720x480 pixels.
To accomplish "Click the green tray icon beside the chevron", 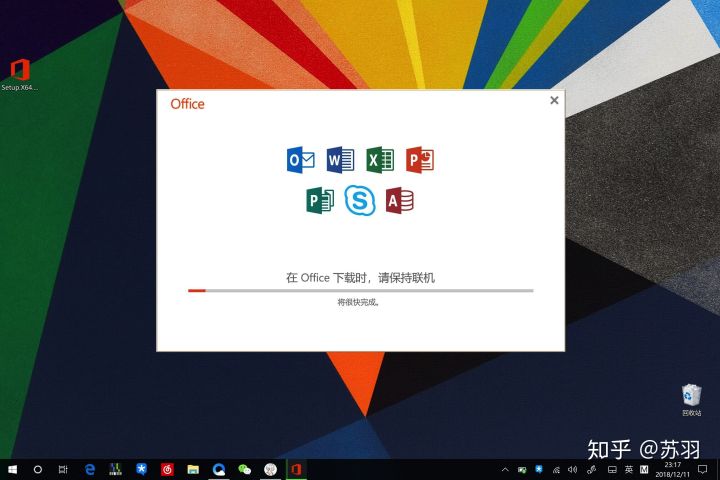I will [x=522, y=469].
